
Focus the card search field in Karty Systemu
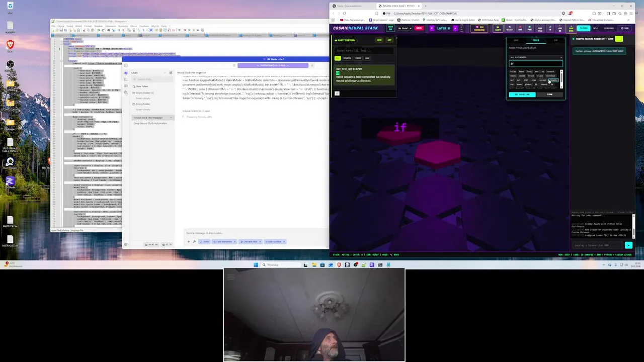point(363,50)
